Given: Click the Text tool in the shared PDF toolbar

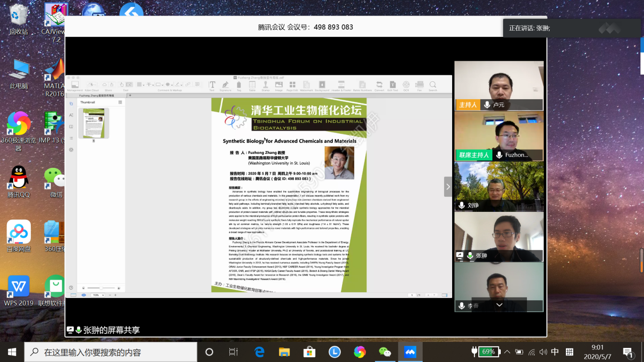Looking at the screenshot, I should (212, 86).
